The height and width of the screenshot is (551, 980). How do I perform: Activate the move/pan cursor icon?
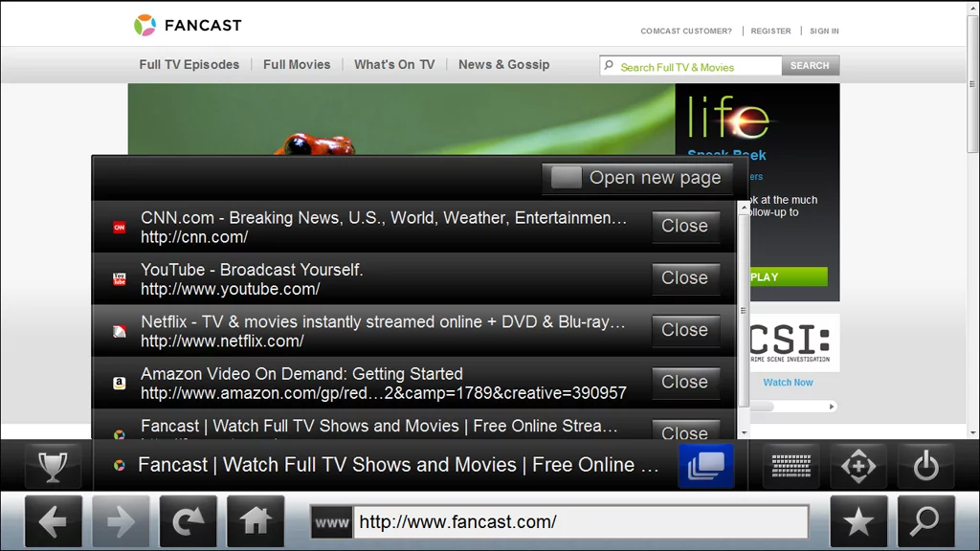tap(858, 466)
